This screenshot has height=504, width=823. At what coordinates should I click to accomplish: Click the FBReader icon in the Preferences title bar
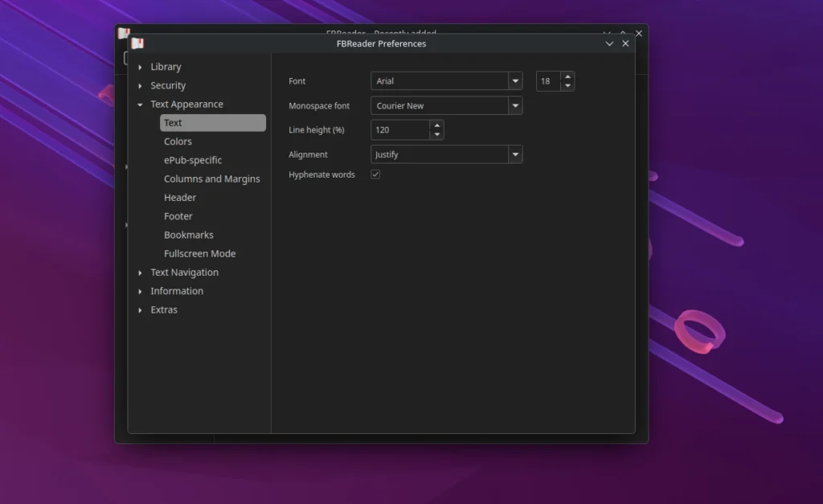click(137, 43)
